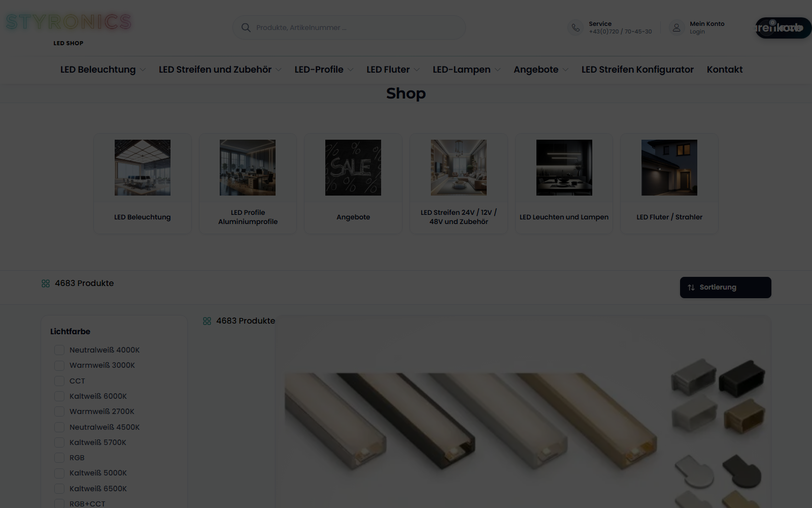This screenshot has width=812, height=508.
Task: Tick the Neutralweiß 4000K checkbox
Action: click(59, 350)
